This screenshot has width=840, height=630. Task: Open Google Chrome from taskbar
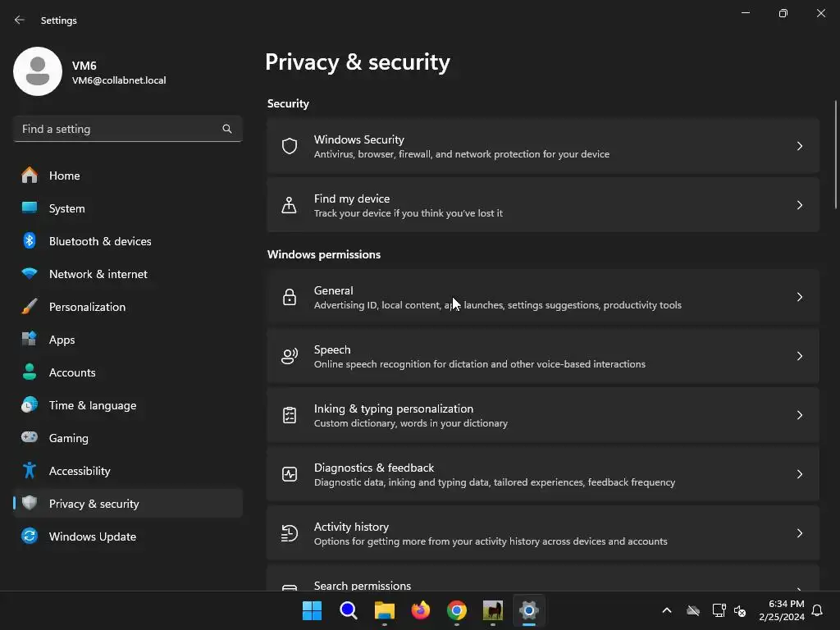click(x=456, y=610)
